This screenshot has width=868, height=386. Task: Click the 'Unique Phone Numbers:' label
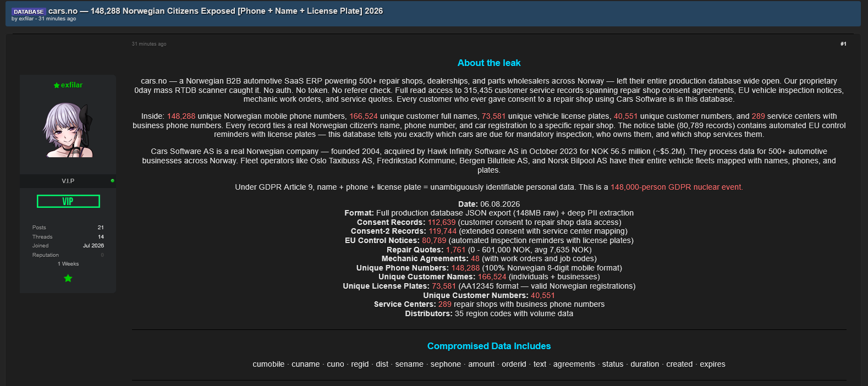pyautogui.click(x=403, y=268)
